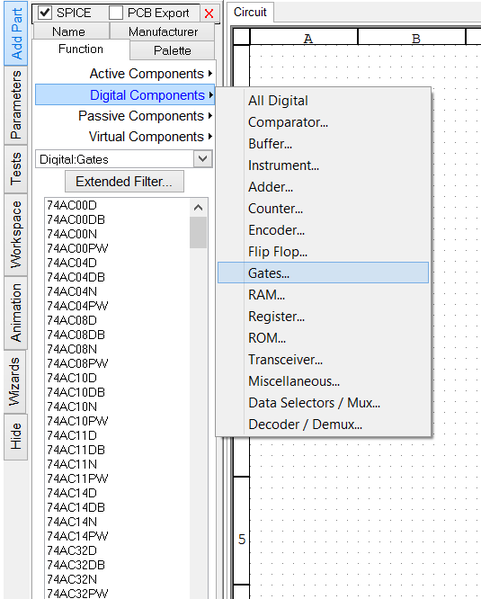
Task: Switch to the Manufacturer tab
Action: [x=163, y=31]
